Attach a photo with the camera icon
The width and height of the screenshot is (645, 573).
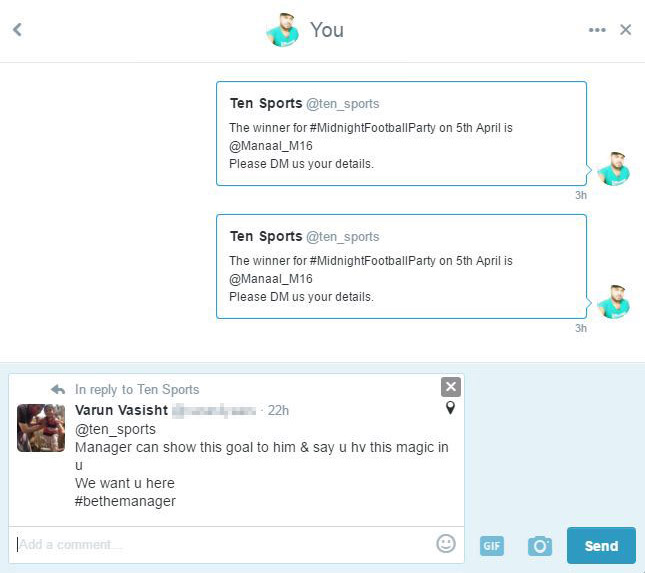tap(540, 545)
